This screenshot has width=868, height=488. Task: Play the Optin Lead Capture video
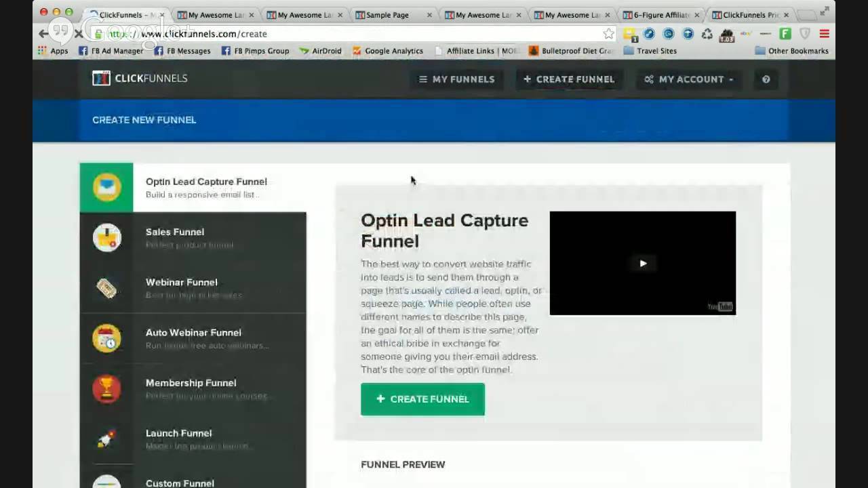(643, 263)
